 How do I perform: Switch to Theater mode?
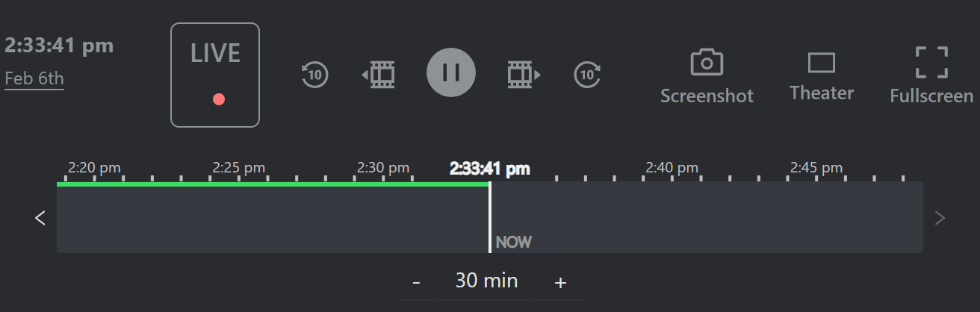822,76
